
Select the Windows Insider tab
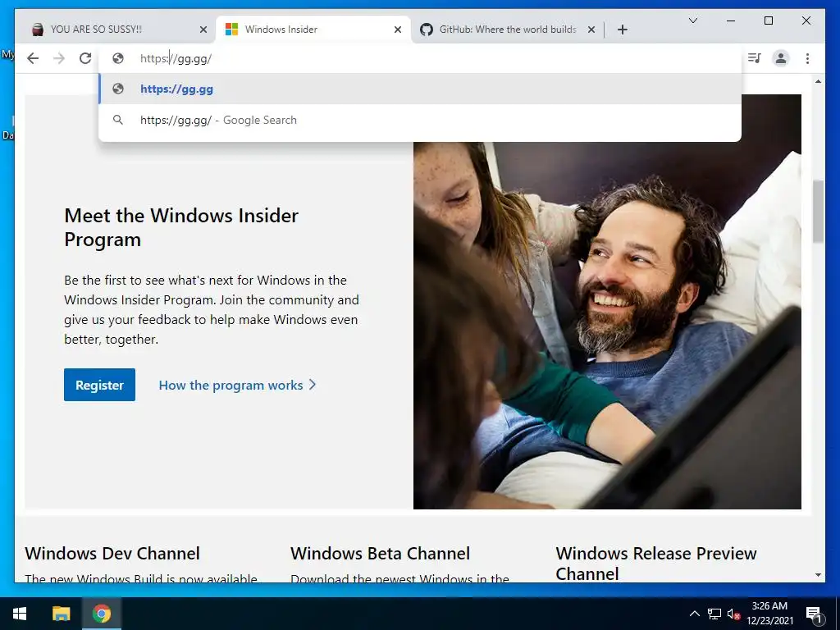(x=313, y=30)
